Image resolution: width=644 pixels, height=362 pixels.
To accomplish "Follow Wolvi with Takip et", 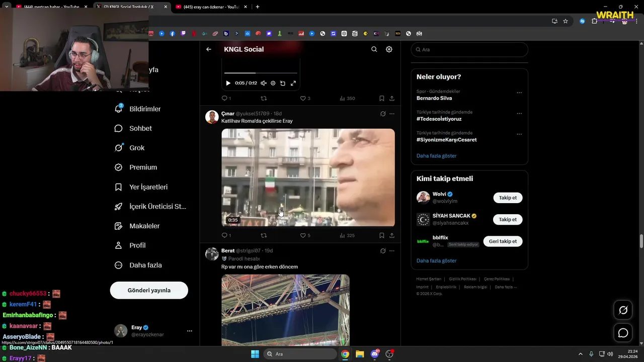I will click(x=508, y=198).
